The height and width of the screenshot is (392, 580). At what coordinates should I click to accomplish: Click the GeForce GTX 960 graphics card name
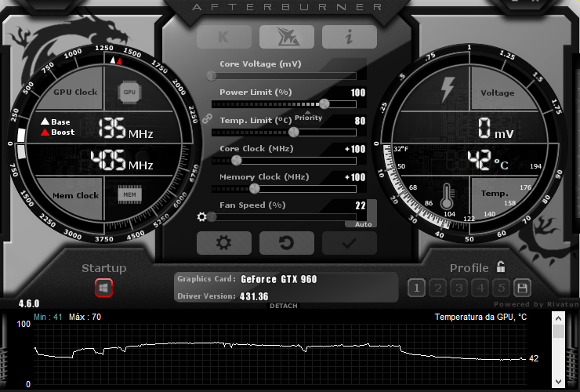[x=279, y=279]
